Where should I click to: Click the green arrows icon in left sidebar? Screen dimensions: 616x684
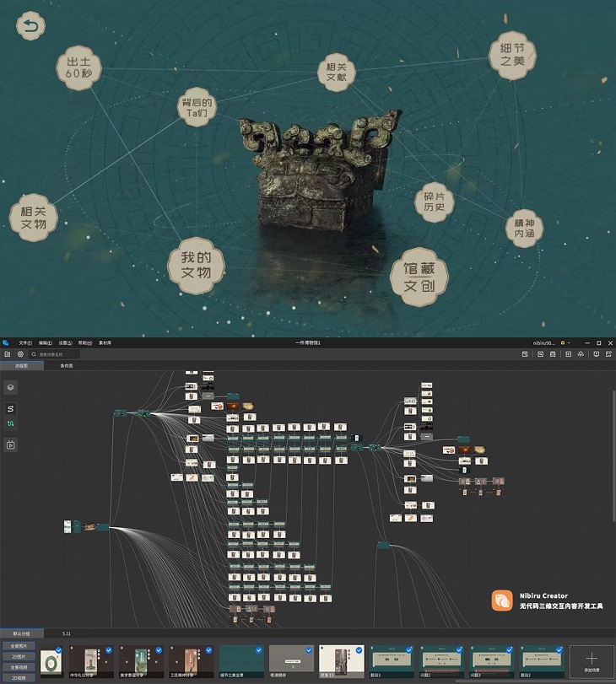[11, 423]
